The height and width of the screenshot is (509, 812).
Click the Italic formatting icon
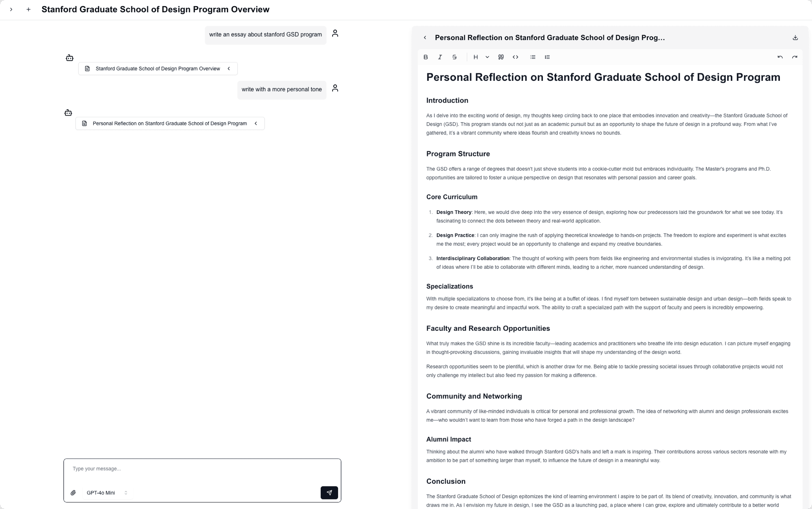[440, 57]
